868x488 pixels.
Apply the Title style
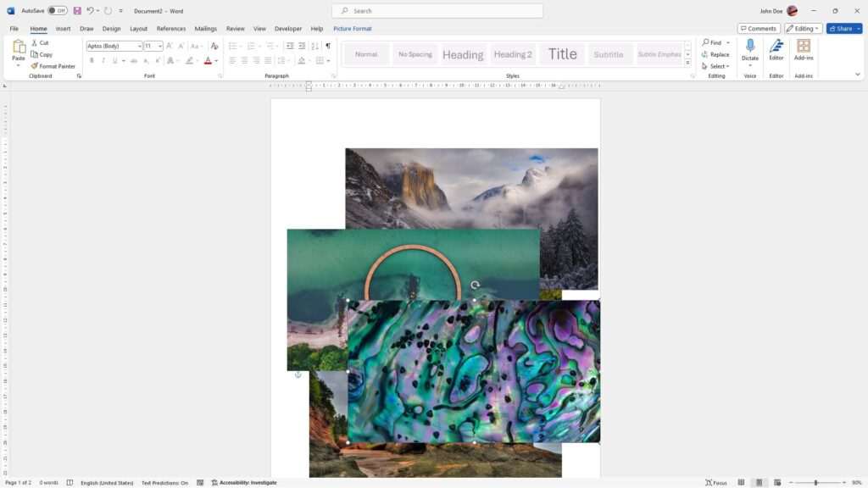coord(561,53)
